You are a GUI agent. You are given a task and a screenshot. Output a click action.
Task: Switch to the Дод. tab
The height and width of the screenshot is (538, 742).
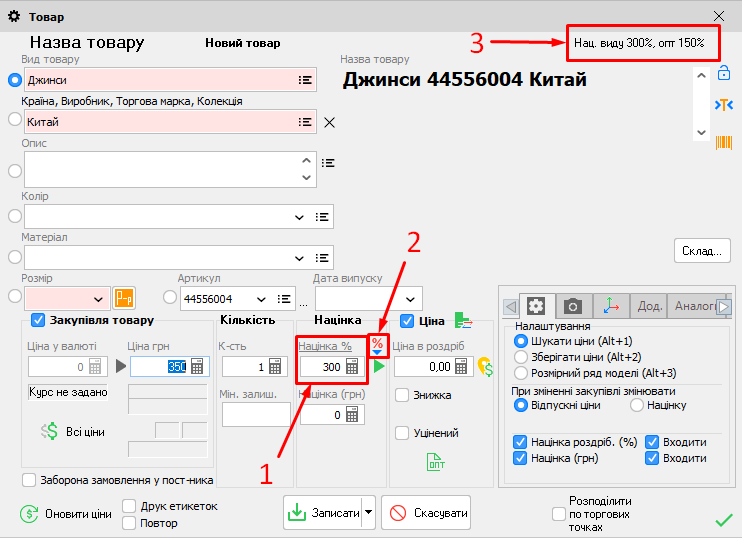(x=650, y=306)
